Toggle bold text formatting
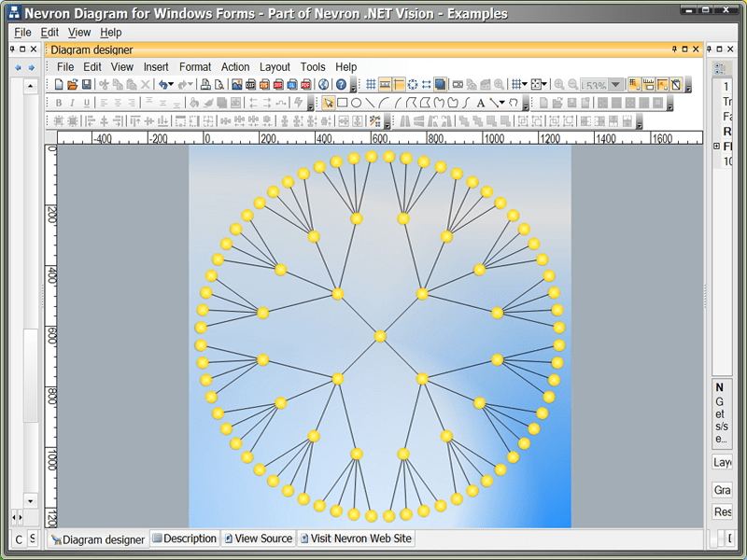 [58, 104]
